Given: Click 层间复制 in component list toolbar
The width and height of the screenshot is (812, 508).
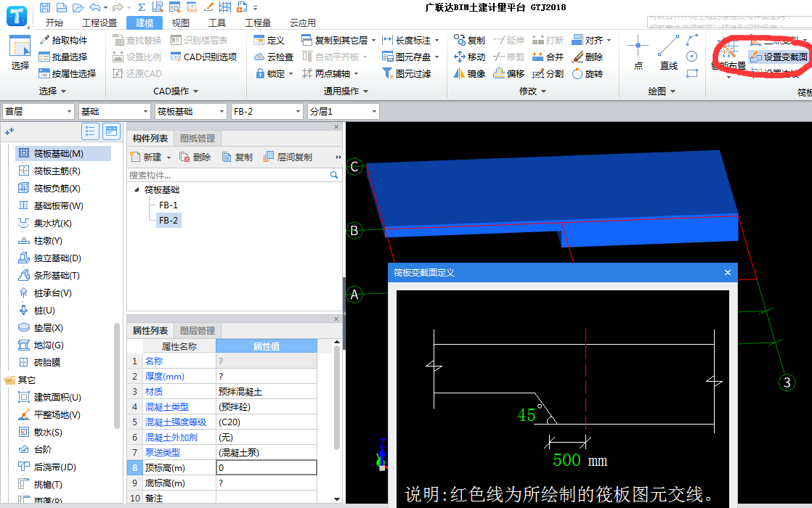Looking at the screenshot, I should [288, 157].
